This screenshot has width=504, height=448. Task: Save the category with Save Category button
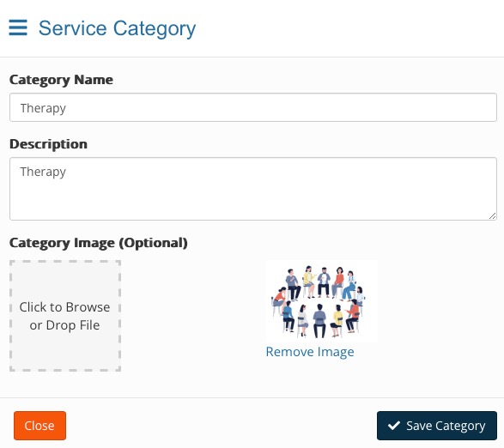pyautogui.click(x=437, y=426)
